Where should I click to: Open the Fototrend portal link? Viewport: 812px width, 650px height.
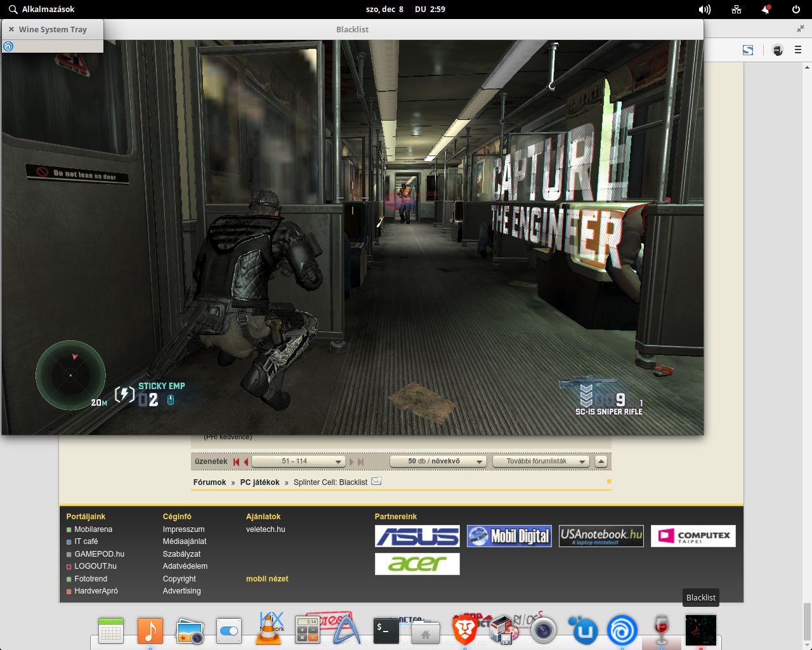tap(91, 579)
